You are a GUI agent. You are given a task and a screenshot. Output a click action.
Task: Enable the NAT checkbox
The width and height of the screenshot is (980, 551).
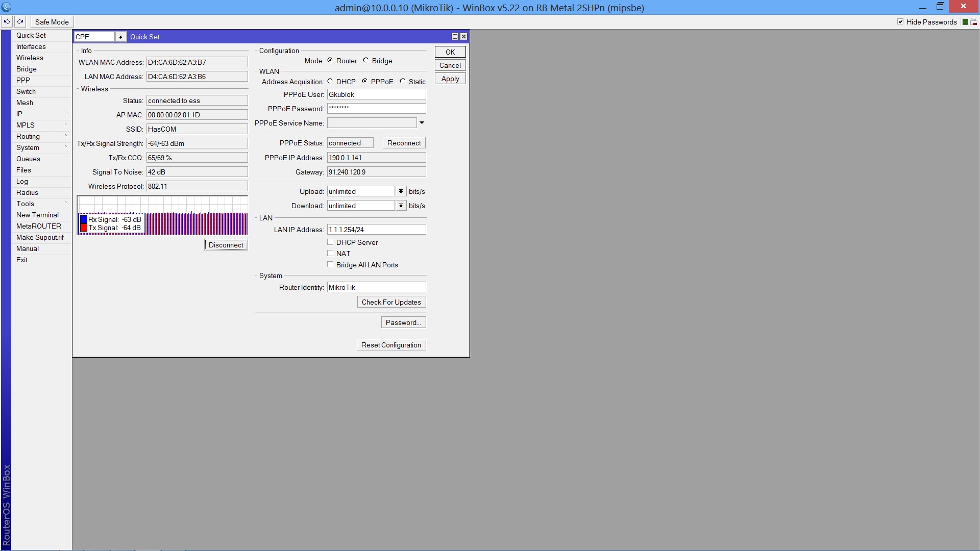[x=330, y=254]
